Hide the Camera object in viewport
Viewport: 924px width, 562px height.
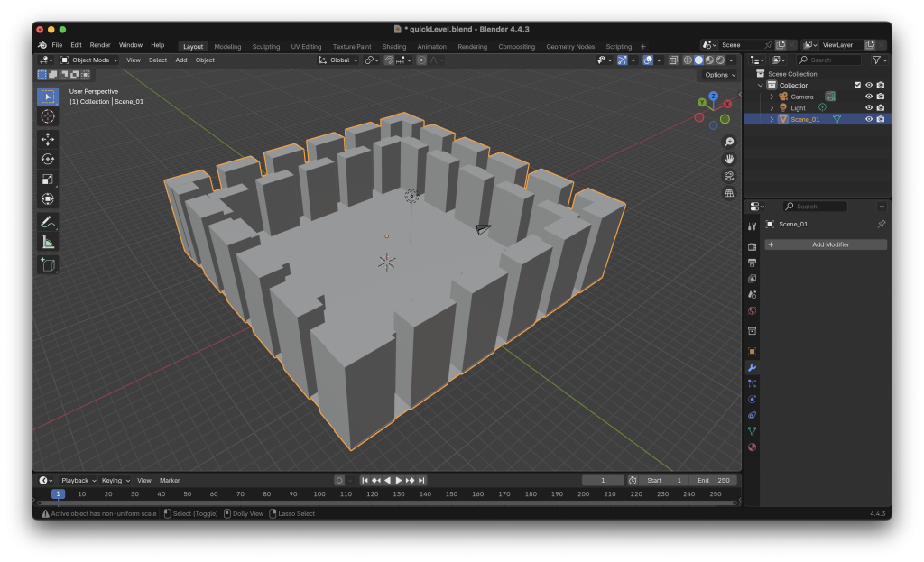(x=869, y=97)
